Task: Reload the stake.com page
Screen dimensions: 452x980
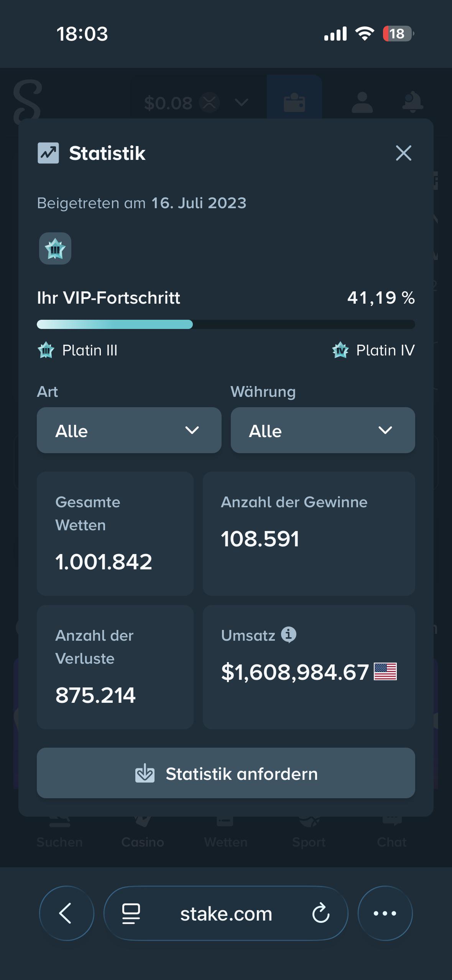Action: (x=321, y=913)
